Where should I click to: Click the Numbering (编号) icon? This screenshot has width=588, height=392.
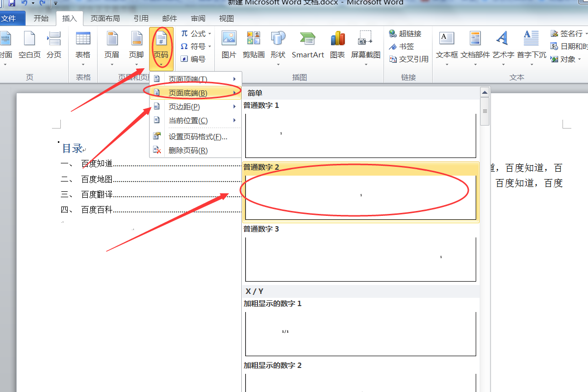tap(184, 59)
